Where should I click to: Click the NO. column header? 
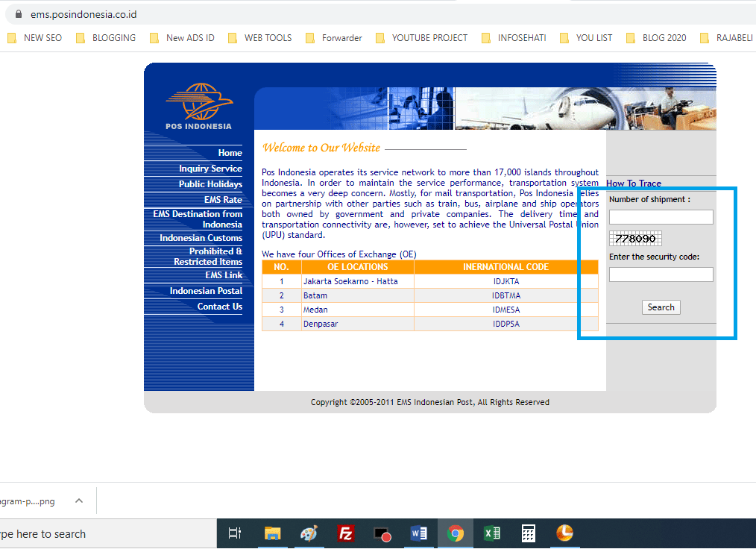[x=281, y=267]
